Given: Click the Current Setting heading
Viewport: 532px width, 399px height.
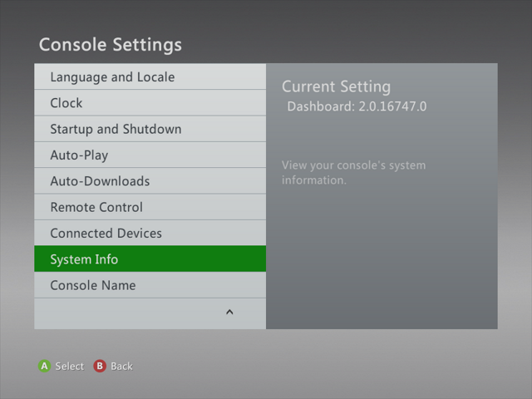Looking at the screenshot, I should coord(336,86).
